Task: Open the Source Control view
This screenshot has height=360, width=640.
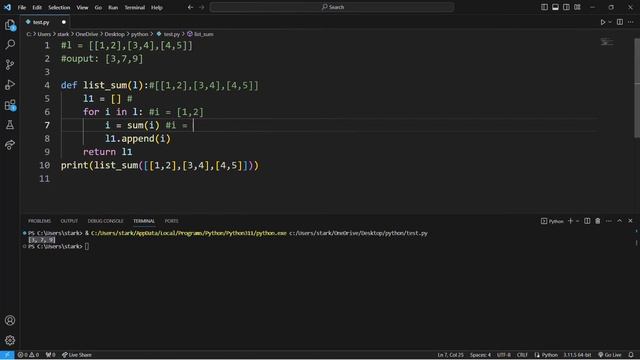Action: click(x=10, y=64)
